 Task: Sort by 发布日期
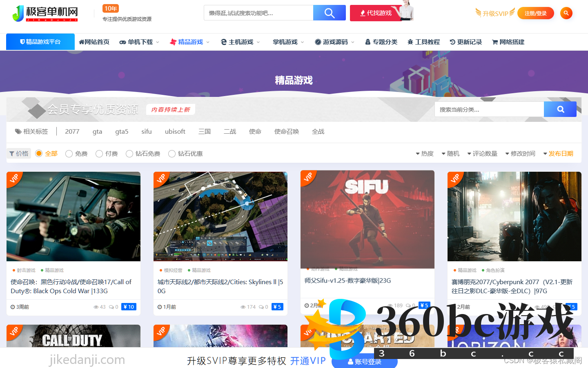click(x=558, y=154)
